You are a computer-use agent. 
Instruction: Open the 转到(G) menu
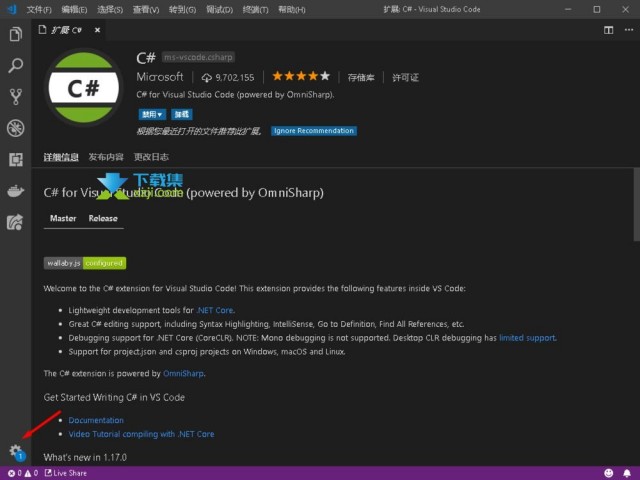182,9
